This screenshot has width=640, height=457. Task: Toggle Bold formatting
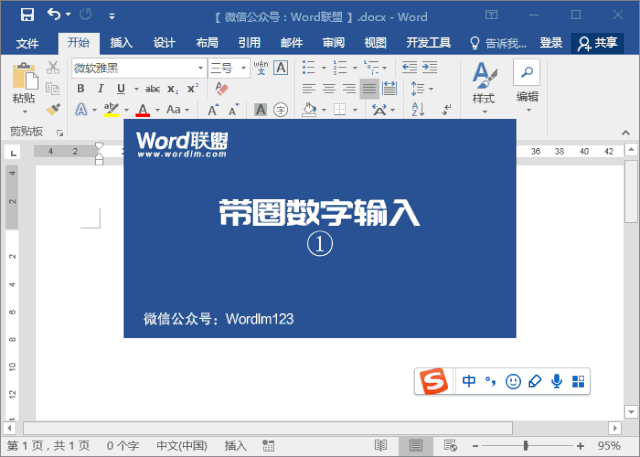coord(81,89)
